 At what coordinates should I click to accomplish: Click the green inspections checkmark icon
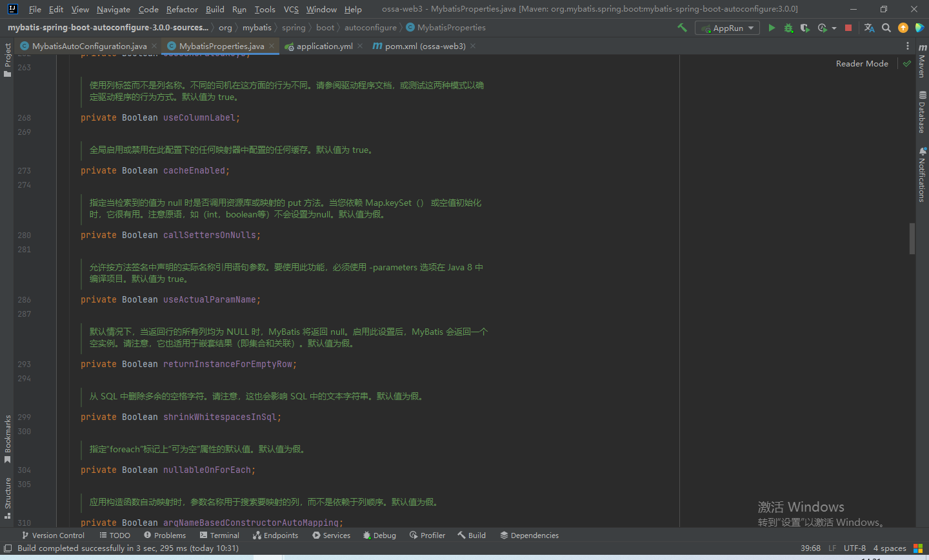coord(907,63)
